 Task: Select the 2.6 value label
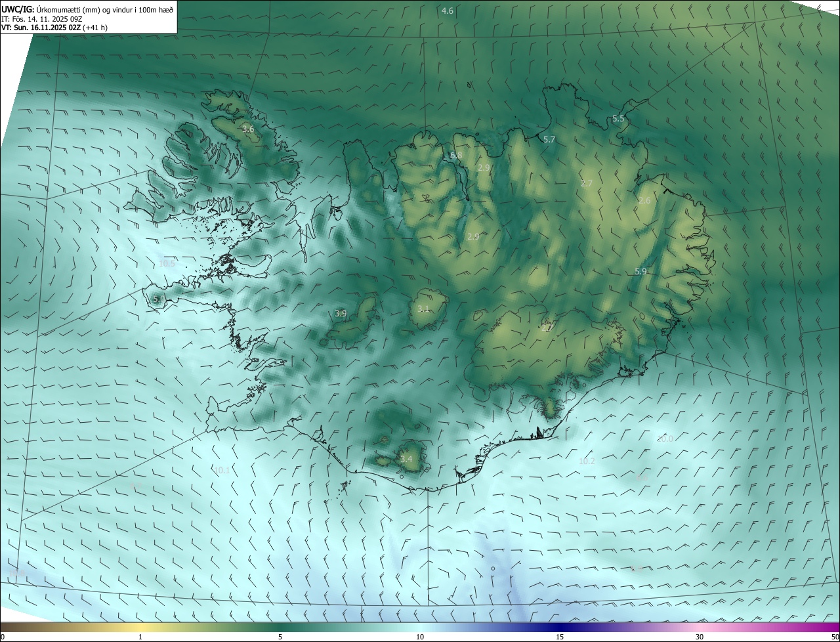coord(644,200)
